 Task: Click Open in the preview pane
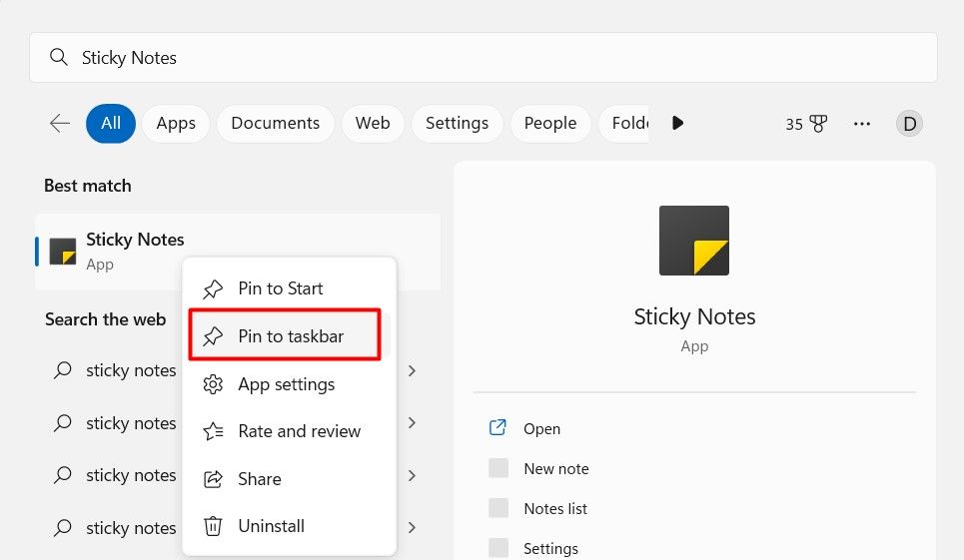point(541,428)
